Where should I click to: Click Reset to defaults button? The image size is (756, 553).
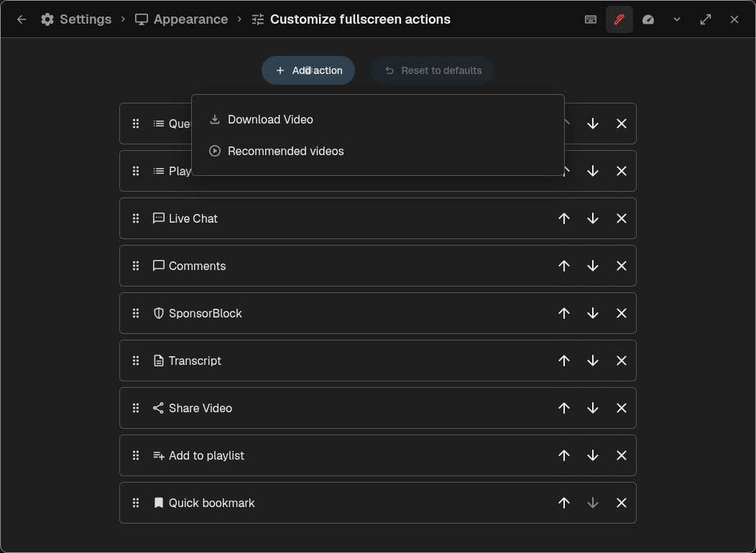(x=433, y=70)
